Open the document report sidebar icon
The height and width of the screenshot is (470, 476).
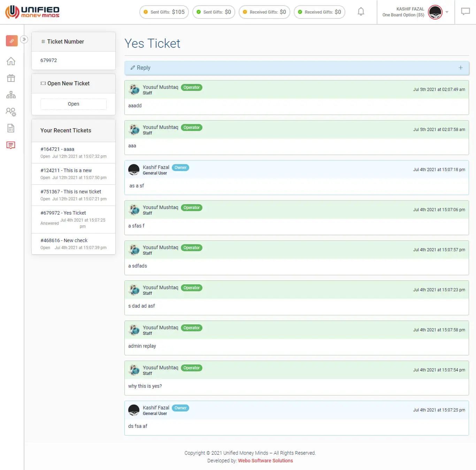[x=11, y=128]
